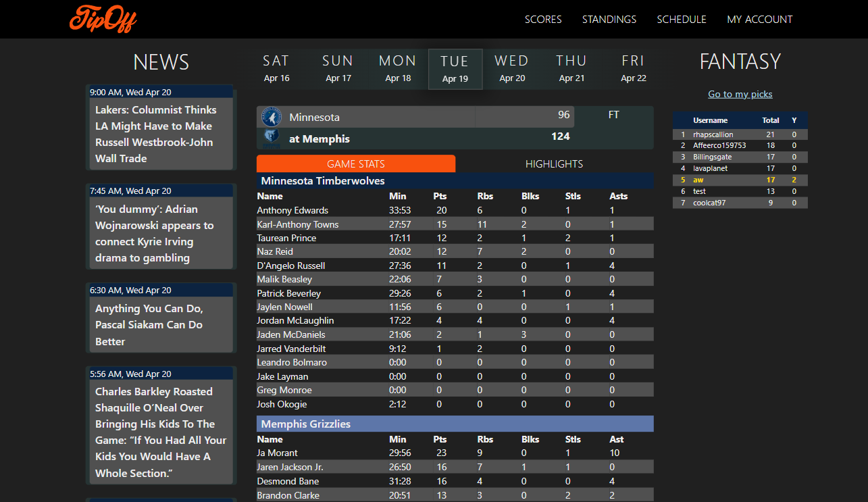Select Saturday Apr 16 date

[x=276, y=69]
